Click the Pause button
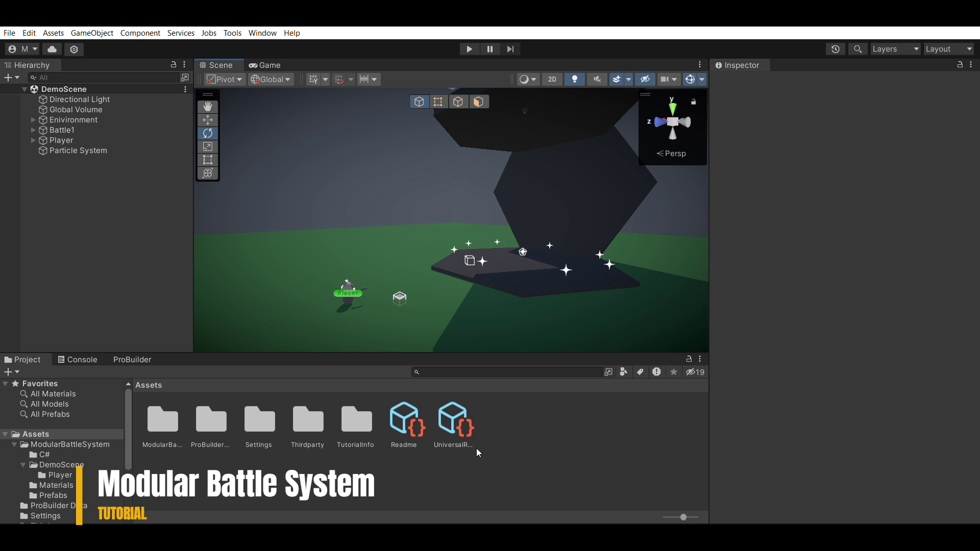This screenshot has height=551, width=980. (489, 49)
